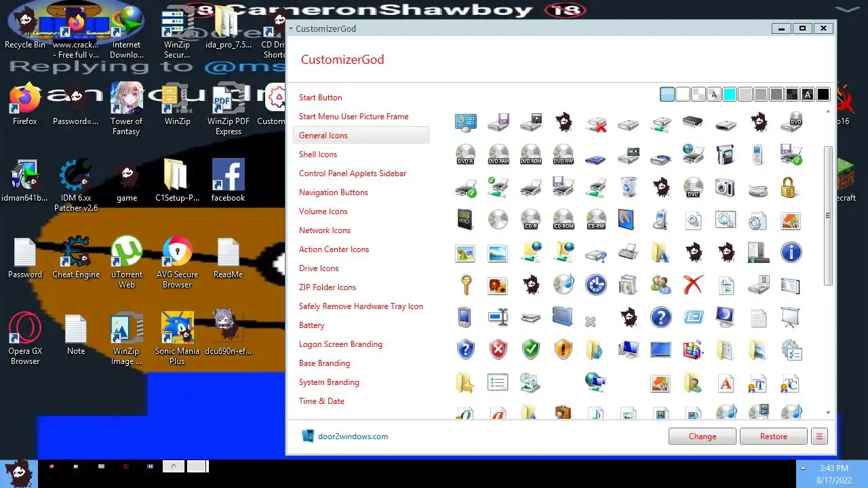The image size is (868, 488).
Task: Select the white mobile phone icon
Action: pyautogui.click(x=758, y=155)
